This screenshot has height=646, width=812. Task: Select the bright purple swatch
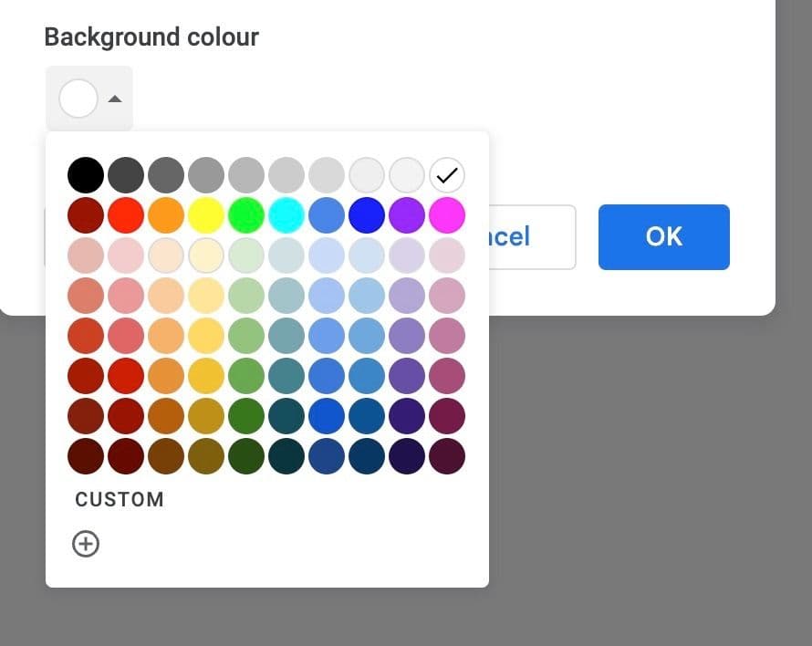[407, 215]
